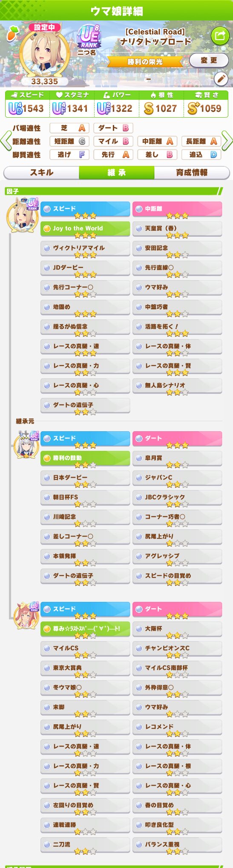Tap the gray-haired inheritance parent portrait
Screen dimensions: 233x868
pyautogui.click(x=26, y=445)
